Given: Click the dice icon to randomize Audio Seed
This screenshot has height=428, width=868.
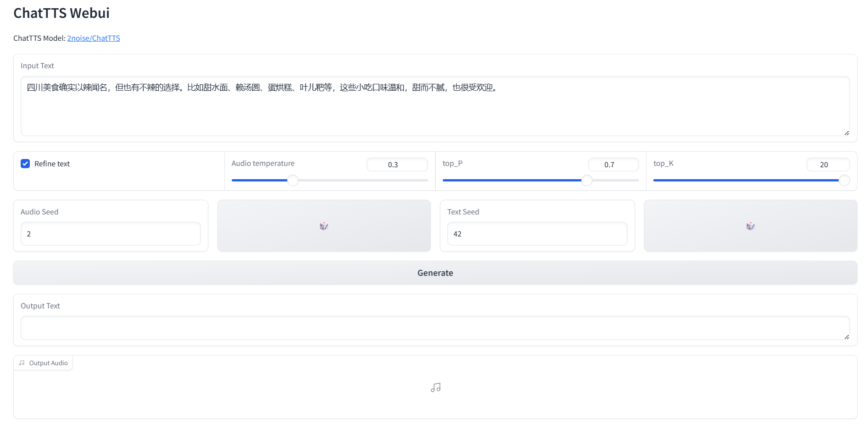Looking at the screenshot, I should click(323, 225).
